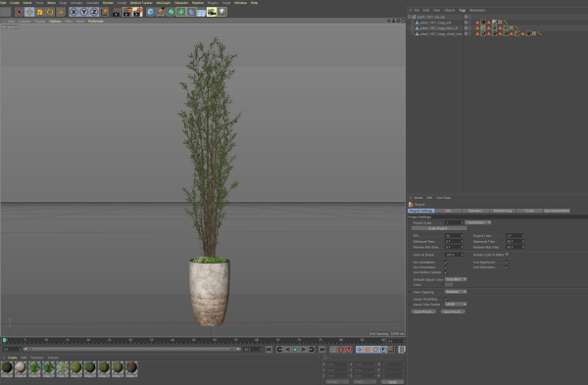Toggle the Y axis lock

83,12
